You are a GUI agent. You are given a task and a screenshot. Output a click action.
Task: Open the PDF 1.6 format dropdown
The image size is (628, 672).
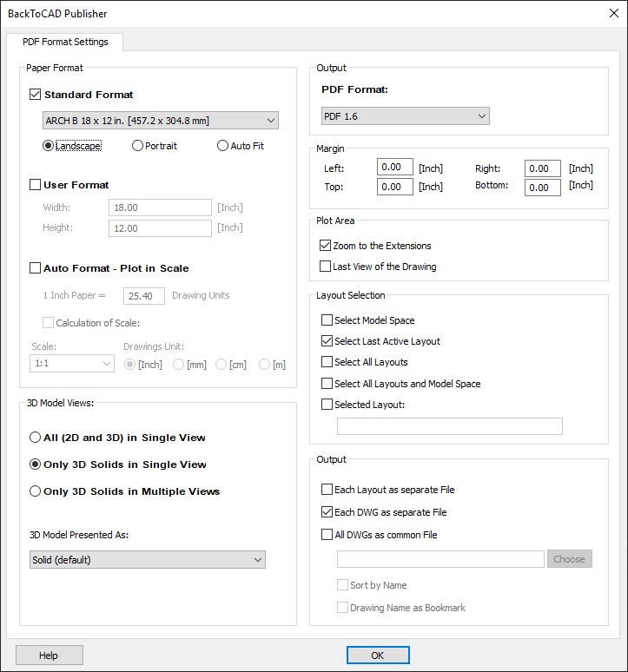point(406,116)
